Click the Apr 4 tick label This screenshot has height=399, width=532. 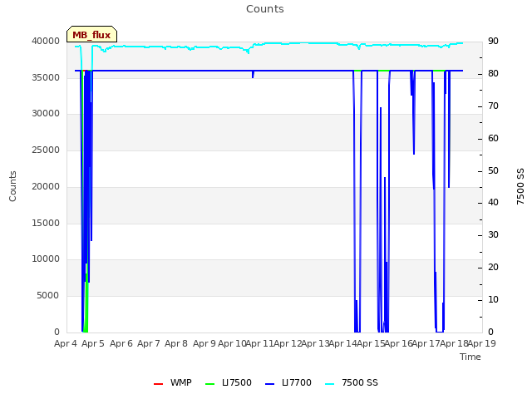coord(66,343)
